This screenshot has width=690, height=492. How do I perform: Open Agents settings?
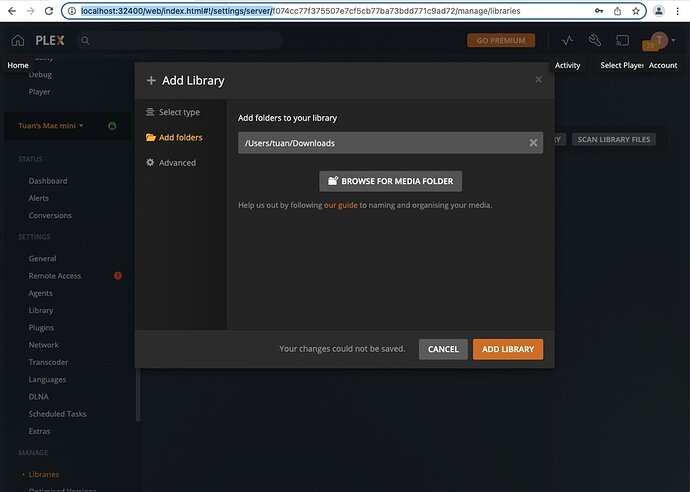(40, 293)
